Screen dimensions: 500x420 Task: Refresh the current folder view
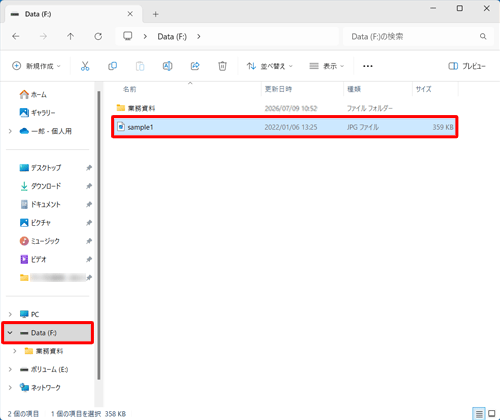(98, 36)
